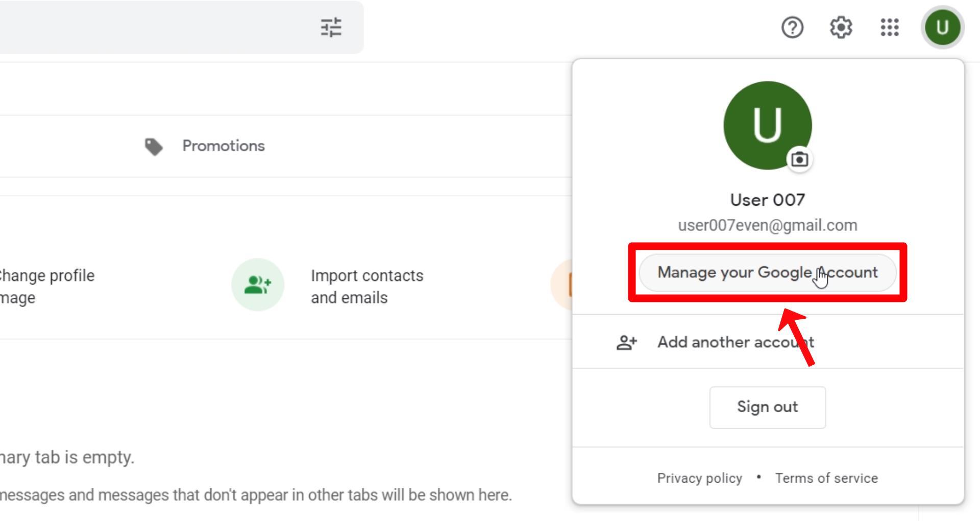Screen dimensions: 980x521
Task: Click the user007even@gmail.com email address
Action: pos(767,225)
